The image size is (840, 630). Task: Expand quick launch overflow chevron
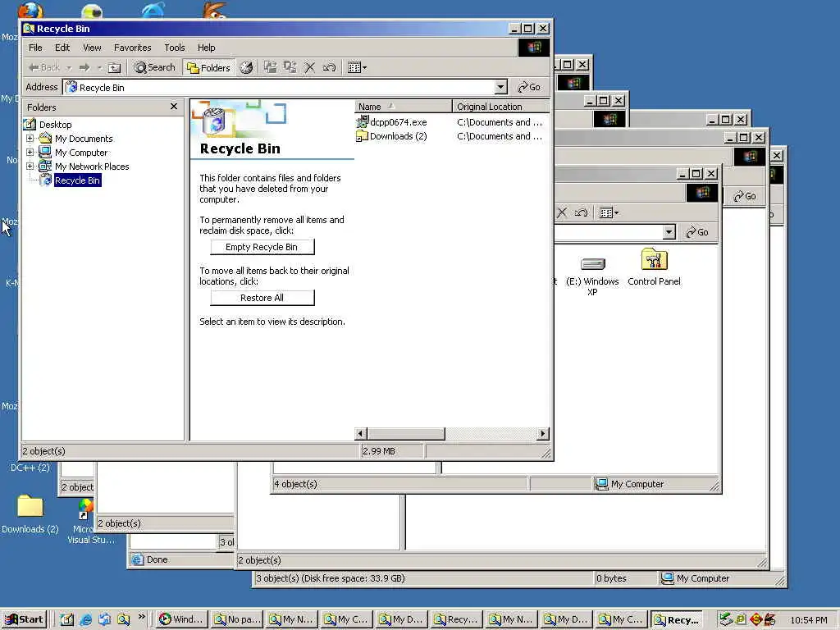[141, 617]
